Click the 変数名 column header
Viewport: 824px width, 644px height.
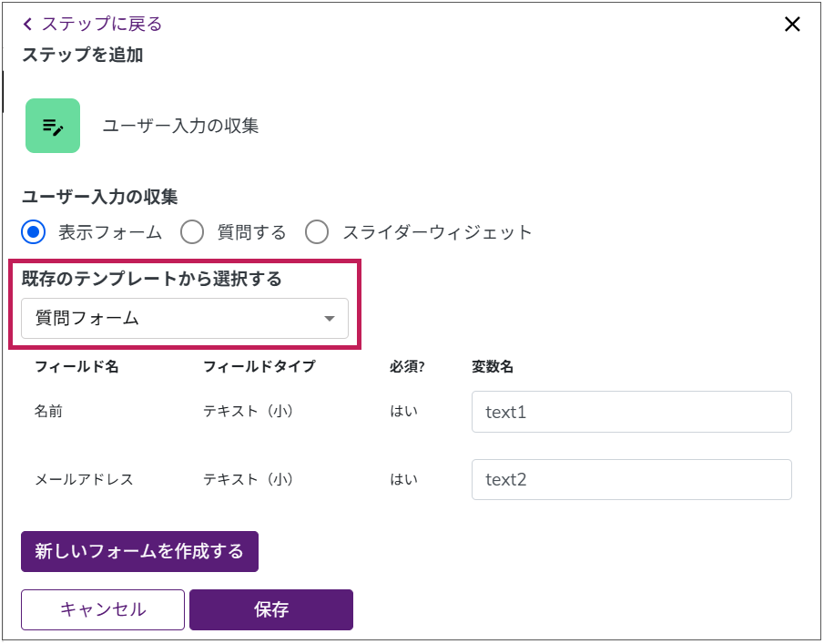(493, 367)
